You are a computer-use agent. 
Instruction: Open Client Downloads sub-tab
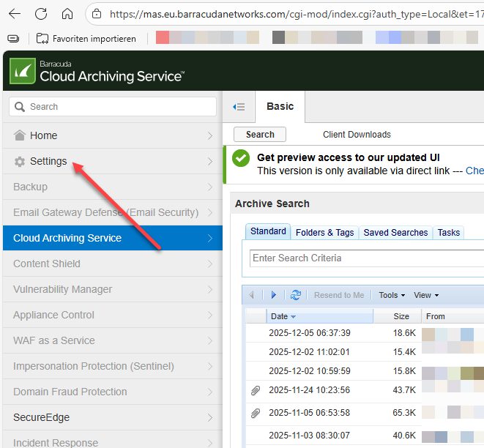click(x=357, y=135)
